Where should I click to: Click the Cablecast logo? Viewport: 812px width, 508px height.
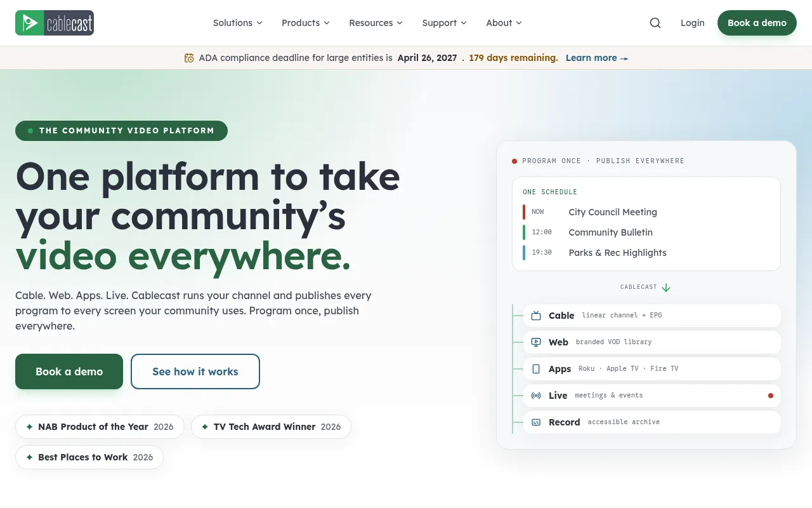coord(55,23)
